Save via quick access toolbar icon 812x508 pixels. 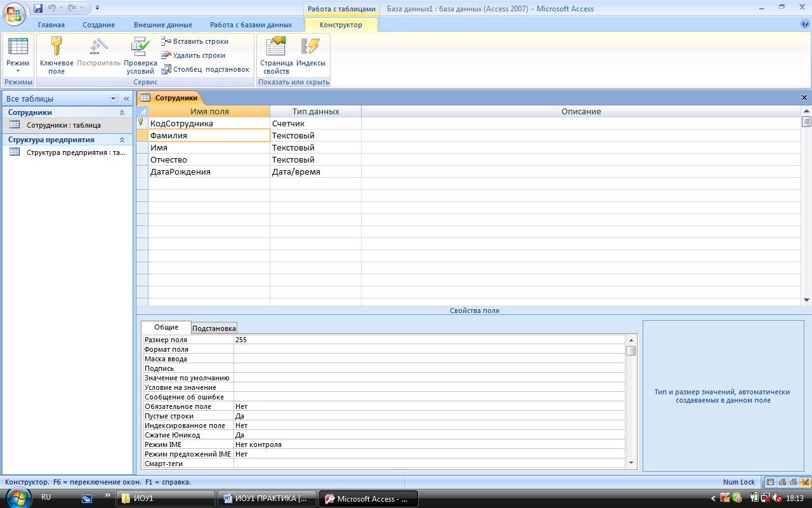tap(38, 8)
